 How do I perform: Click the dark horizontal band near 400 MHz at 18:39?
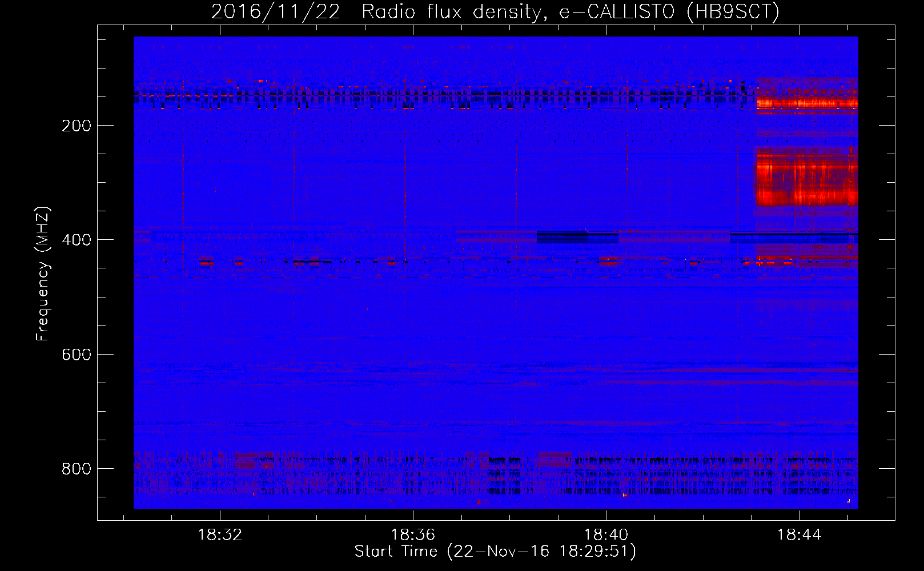click(x=577, y=236)
